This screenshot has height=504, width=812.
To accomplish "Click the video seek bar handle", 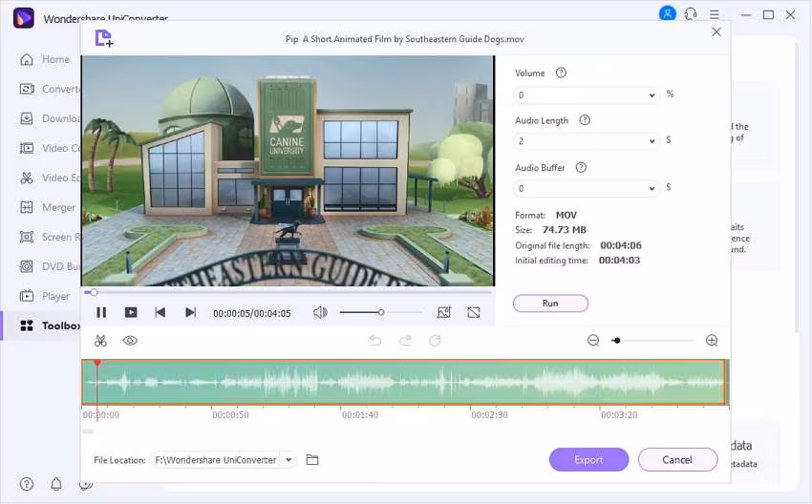I will pyautogui.click(x=94, y=292).
